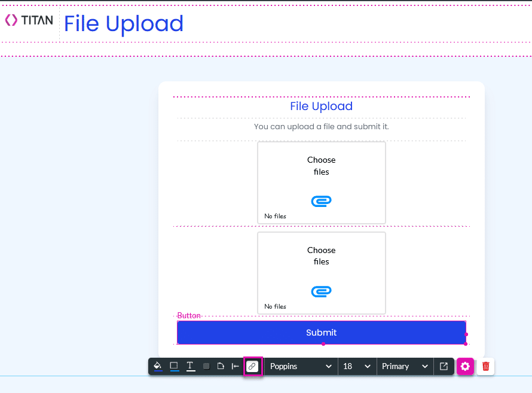Click the pink settings gear
This screenshot has width=532, height=393.
point(465,366)
